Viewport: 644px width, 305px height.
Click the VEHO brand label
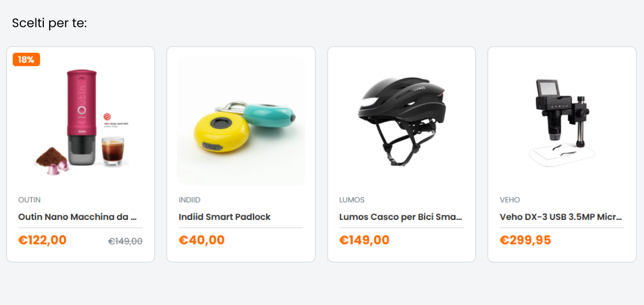pyautogui.click(x=510, y=200)
